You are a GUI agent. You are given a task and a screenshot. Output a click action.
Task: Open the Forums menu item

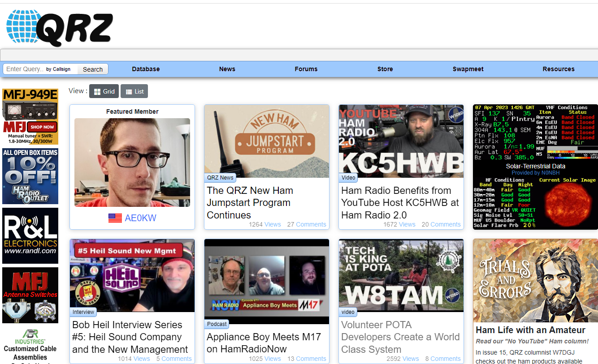(x=306, y=69)
